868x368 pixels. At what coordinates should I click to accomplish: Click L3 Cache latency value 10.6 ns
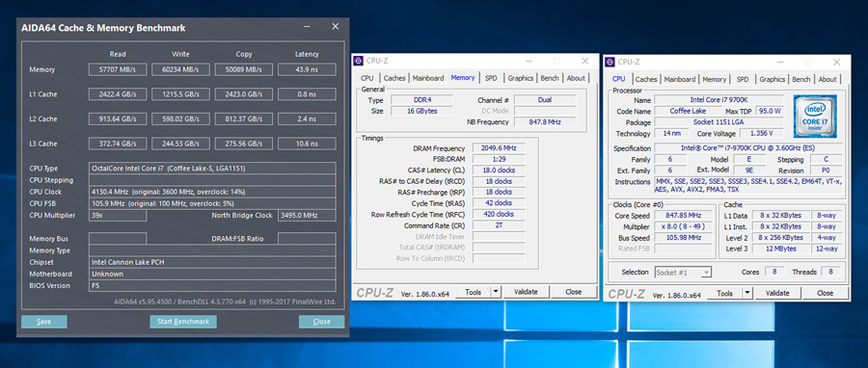(x=307, y=144)
